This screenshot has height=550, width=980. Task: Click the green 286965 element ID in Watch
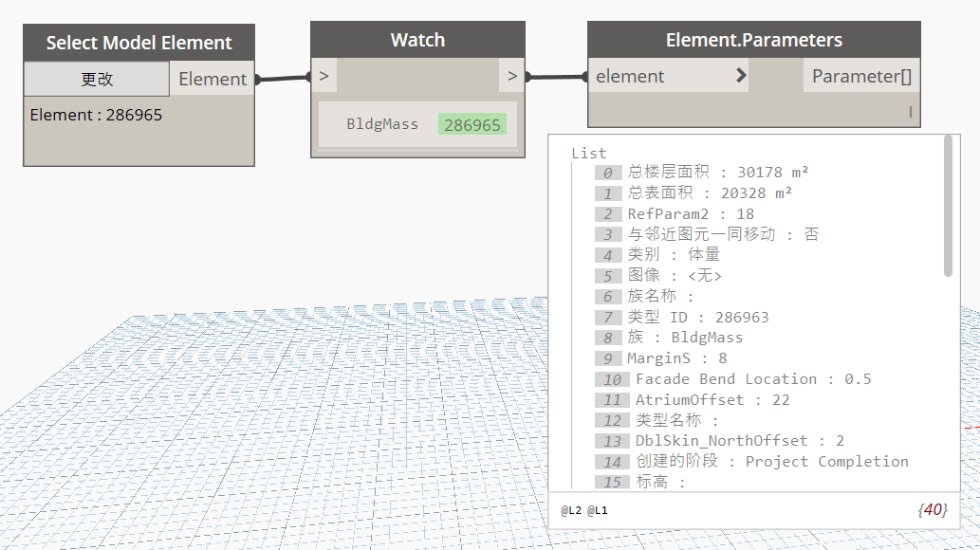coord(472,125)
